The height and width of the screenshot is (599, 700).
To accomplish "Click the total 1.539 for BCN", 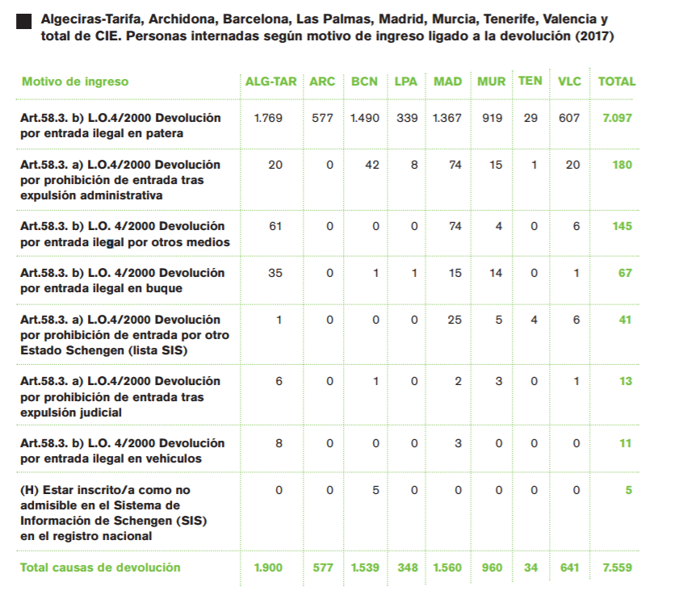I will [x=365, y=568].
